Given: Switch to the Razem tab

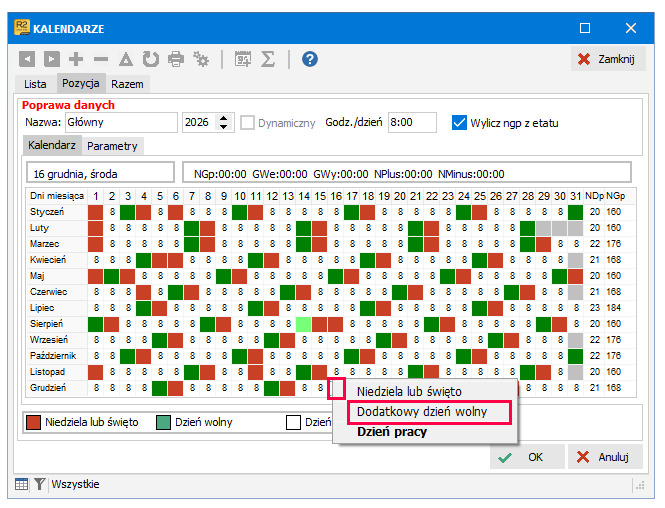Looking at the screenshot, I should point(127,84).
